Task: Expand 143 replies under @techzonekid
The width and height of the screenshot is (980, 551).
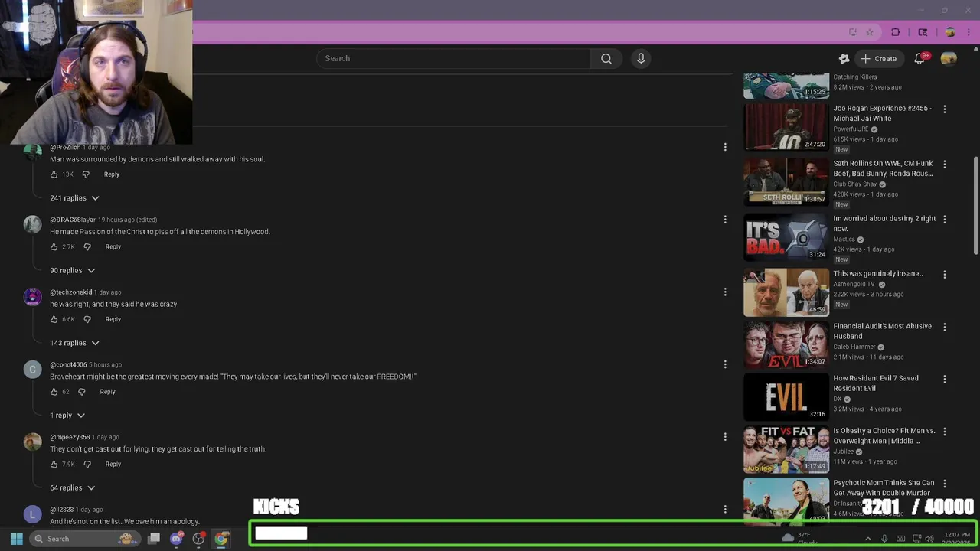Action: tap(74, 343)
